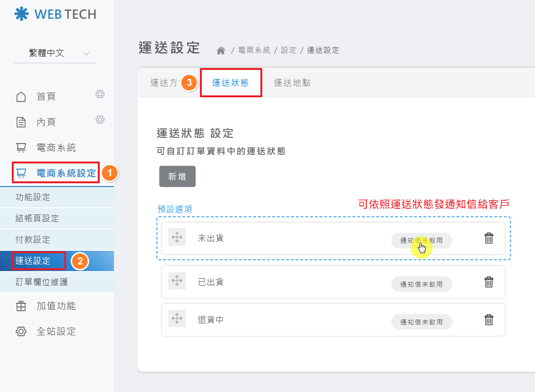Open 付款設定 in the sidebar
This screenshot has height=392, width=535.
(x=33, y=239)
